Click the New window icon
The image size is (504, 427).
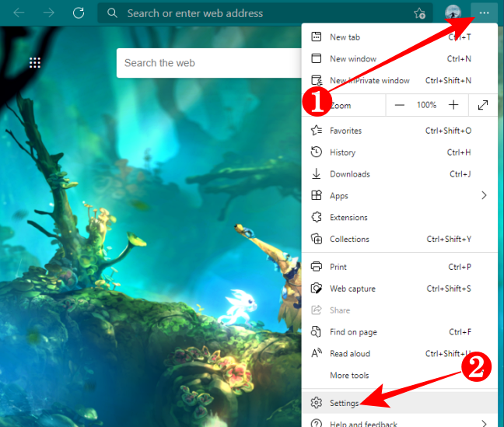click(317, 58)
